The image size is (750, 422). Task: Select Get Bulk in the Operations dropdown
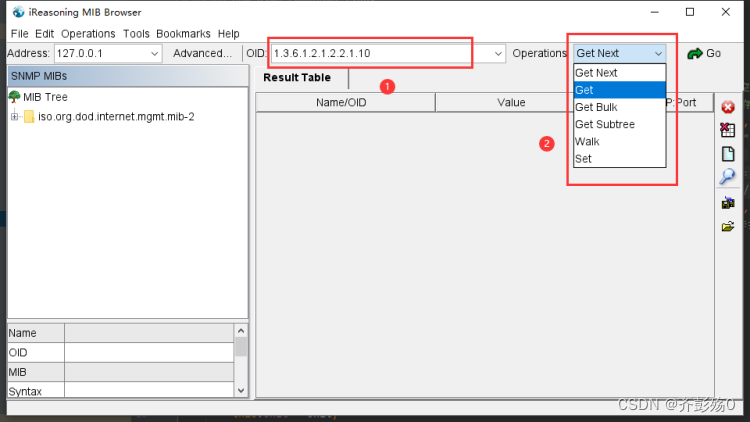click(596, 107)
